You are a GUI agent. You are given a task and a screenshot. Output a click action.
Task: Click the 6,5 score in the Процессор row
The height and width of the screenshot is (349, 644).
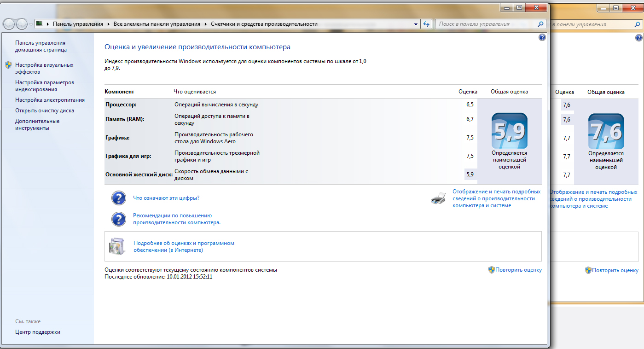[x=470, y=105]
